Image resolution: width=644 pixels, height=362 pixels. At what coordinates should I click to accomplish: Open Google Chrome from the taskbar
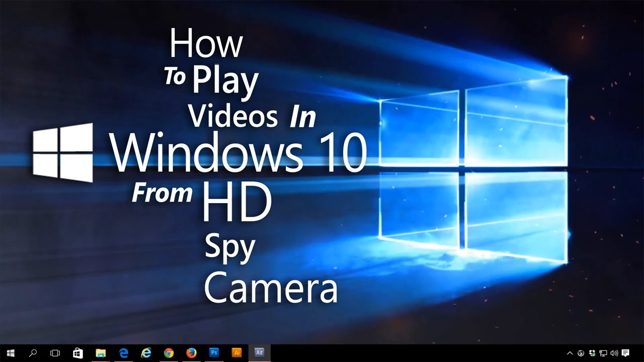point(169,353)
